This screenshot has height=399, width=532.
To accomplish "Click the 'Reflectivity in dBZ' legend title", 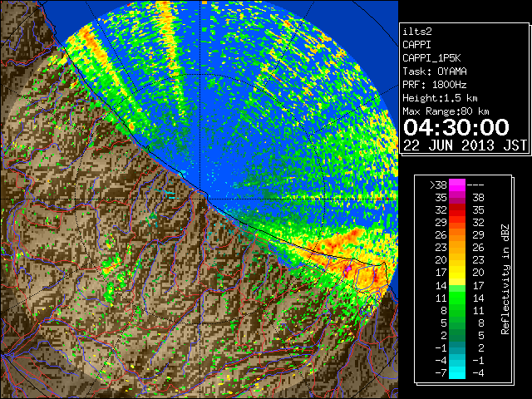I will 505,279.
